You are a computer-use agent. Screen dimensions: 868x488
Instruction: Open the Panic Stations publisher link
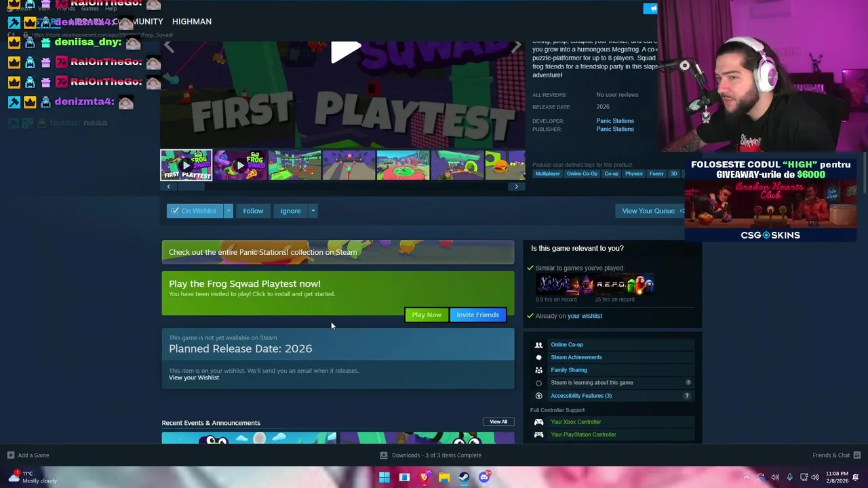coord(615,129)
